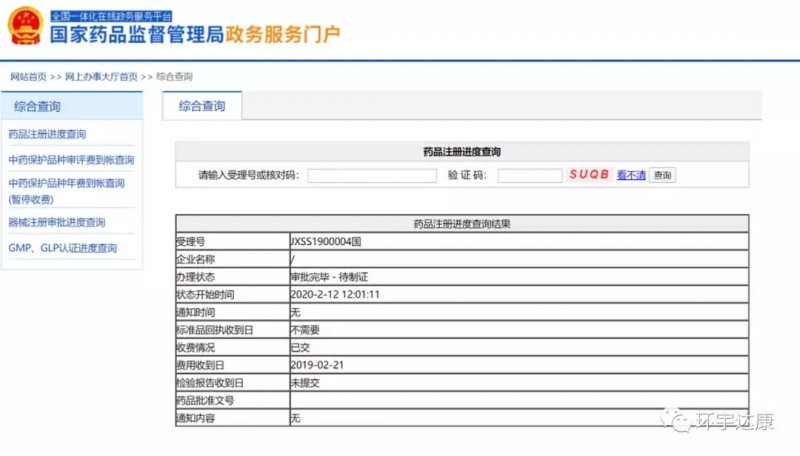The height and width of the screenshot is (456, 800).
Task: Focus the 验证码 input field
Action: click(530, 175)
